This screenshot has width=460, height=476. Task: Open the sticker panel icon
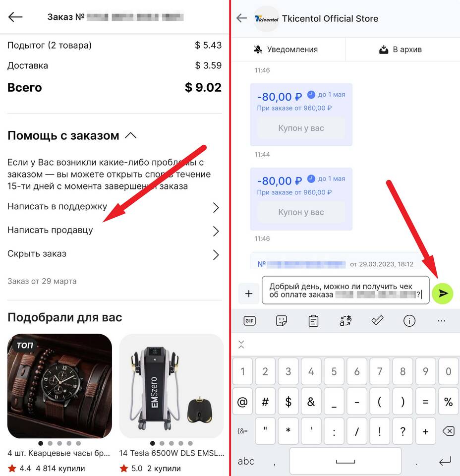coord(282,321)
